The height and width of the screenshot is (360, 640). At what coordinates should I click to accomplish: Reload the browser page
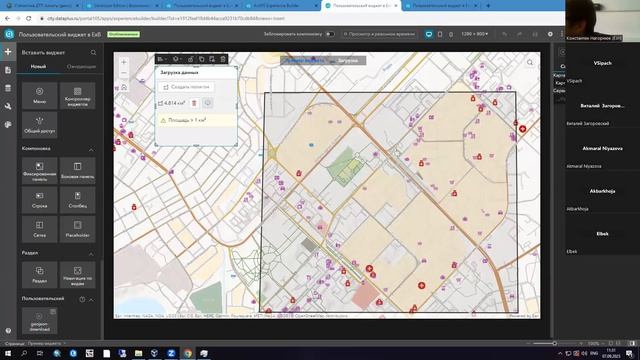click(x=29, y=18)
